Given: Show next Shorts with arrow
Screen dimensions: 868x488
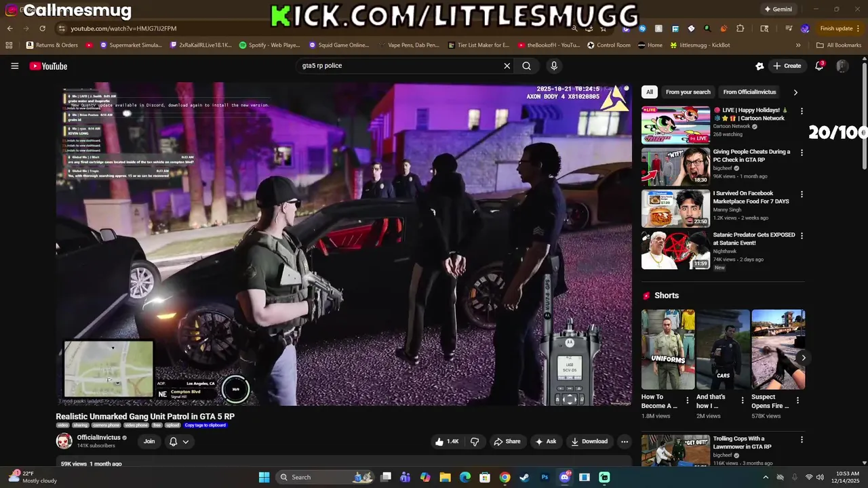Looking at the screenshot, I should tap(804, 357).
